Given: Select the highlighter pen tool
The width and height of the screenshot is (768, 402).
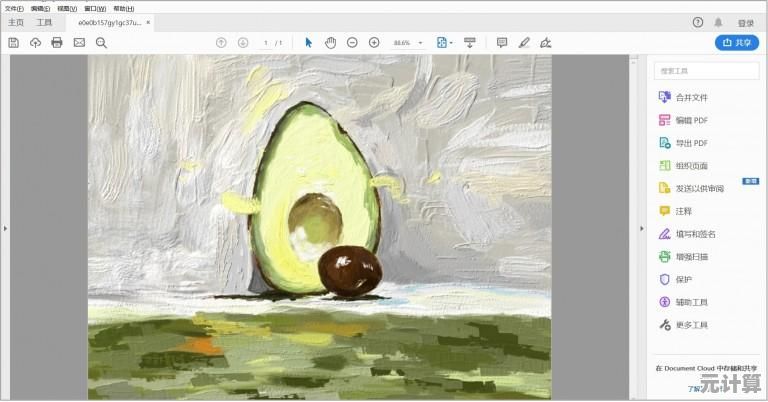Looking at the screenshot, I should click(524, 42).
